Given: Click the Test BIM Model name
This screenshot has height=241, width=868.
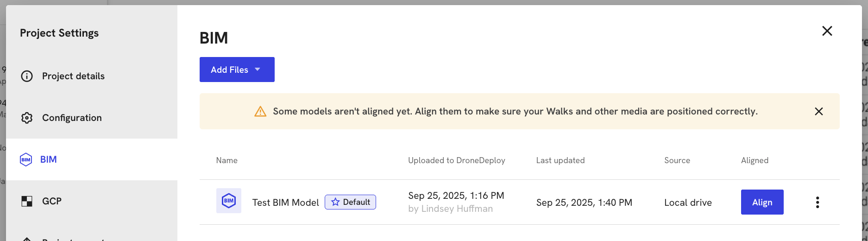Looking at the screenshot, I should (x=285, y=203).
